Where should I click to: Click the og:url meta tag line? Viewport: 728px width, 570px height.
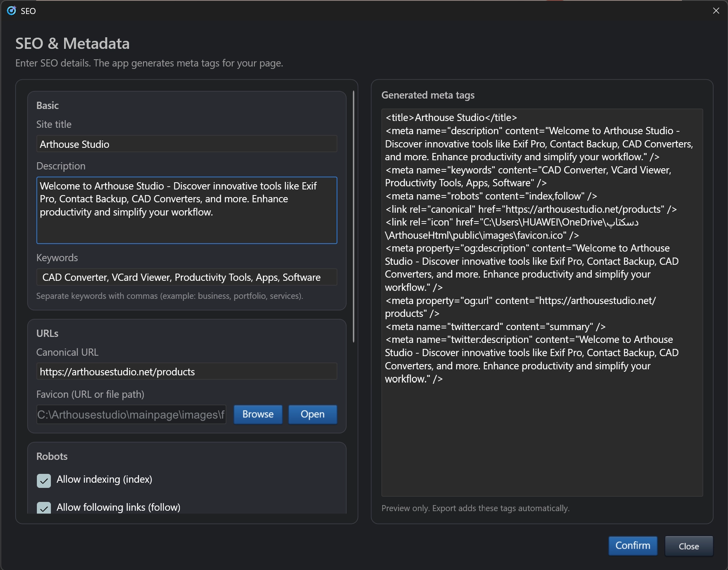click(520, 307)
